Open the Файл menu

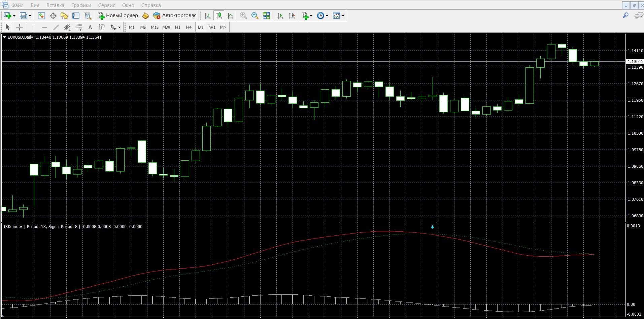[x=18, y=5]
